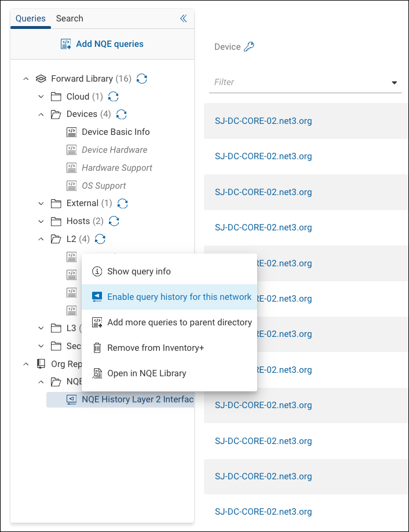The height and width of the screenshot is (532, 409).
Task: Open the first SJ-DC-CORE-02.net3.org device link
Action: (263, 120)
